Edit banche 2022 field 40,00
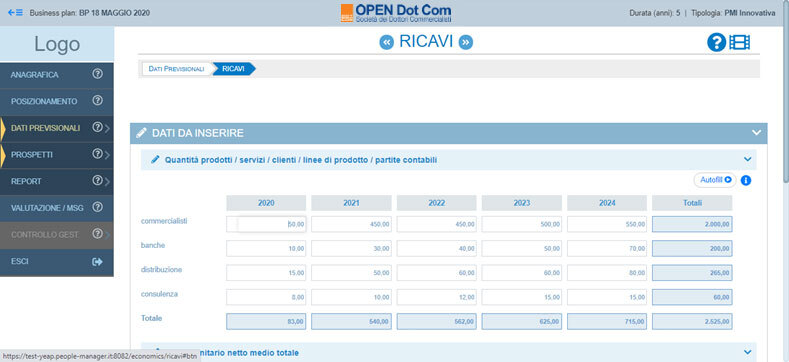Screen dimensions: 789x362 click(436, 248)
